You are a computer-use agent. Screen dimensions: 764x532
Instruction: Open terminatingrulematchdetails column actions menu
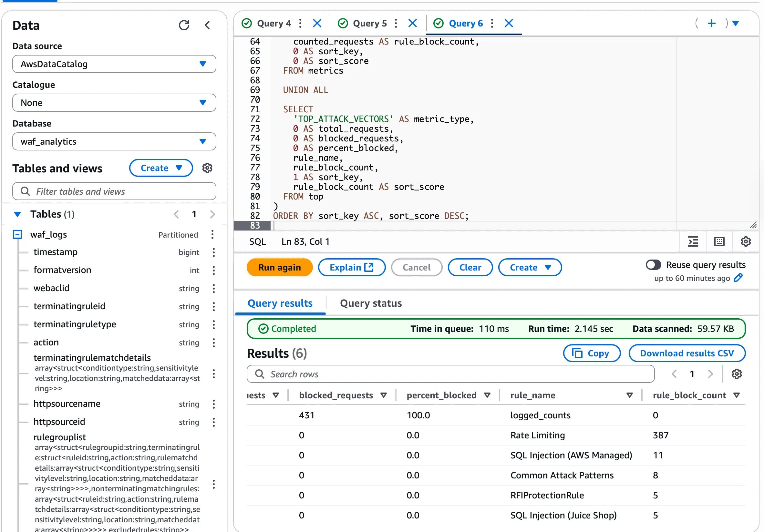[x=214, y=373]
